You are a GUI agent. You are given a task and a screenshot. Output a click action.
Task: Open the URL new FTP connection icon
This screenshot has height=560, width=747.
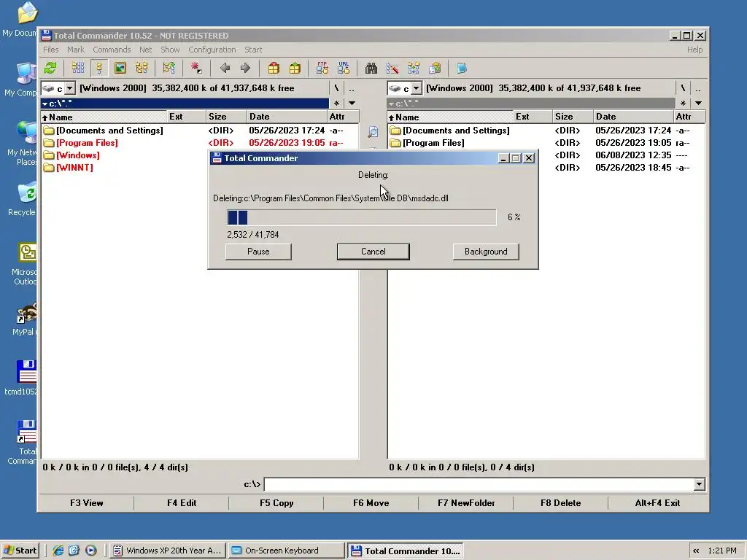tap(344, 68)
